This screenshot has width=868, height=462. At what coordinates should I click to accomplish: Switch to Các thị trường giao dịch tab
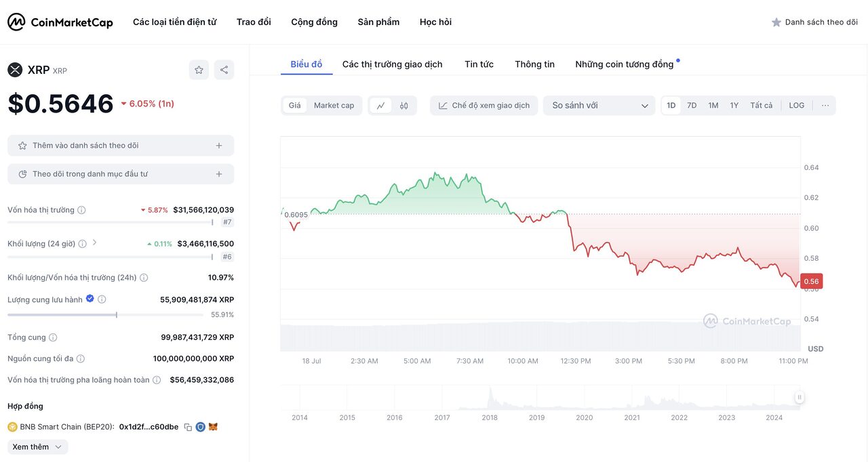click(393, 64)
